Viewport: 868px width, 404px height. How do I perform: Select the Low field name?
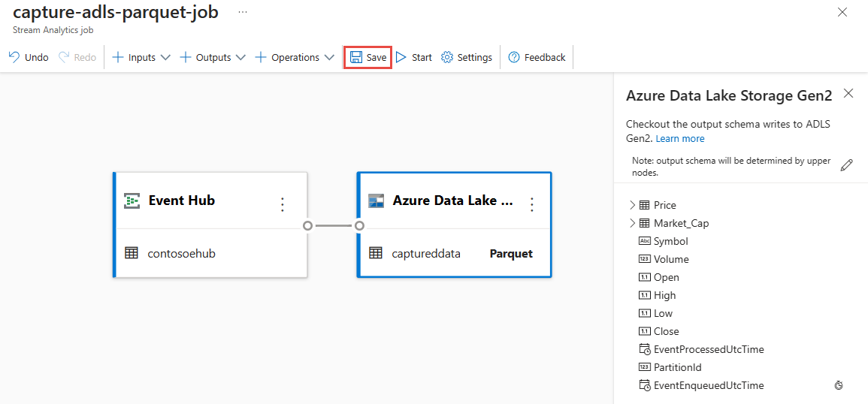pos(663,313)
